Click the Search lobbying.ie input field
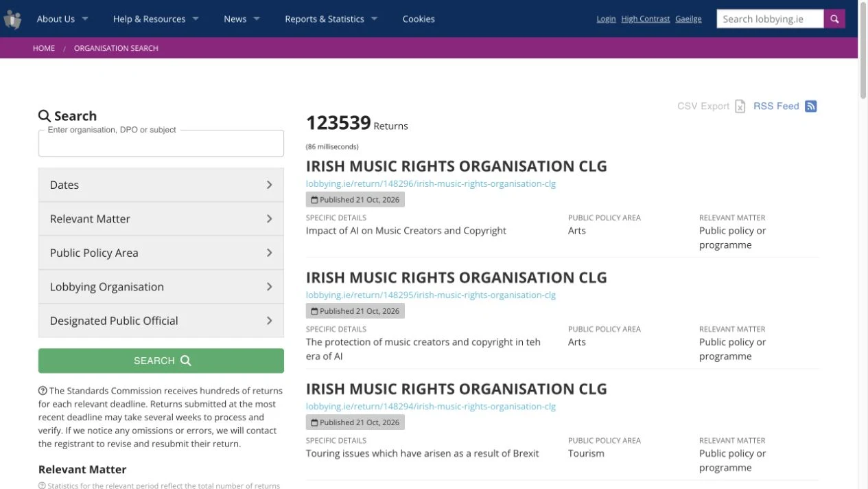 click(770, 19)
